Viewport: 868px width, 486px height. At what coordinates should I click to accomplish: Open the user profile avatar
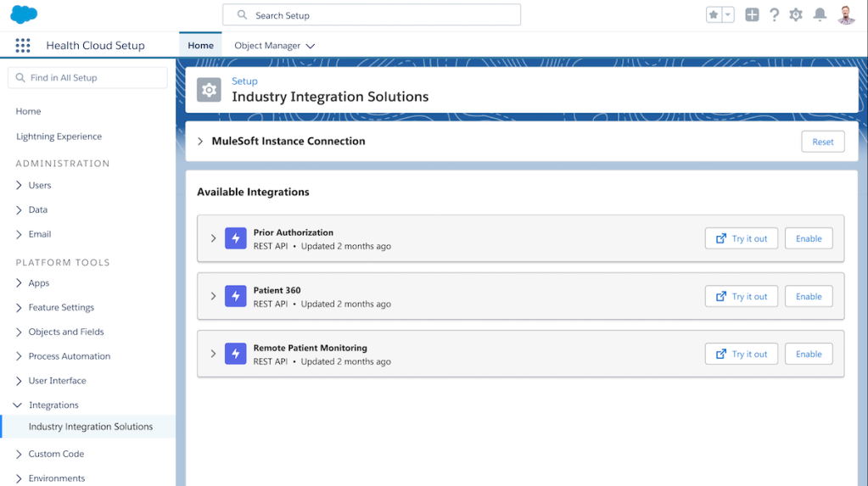[x=846, y=15]
